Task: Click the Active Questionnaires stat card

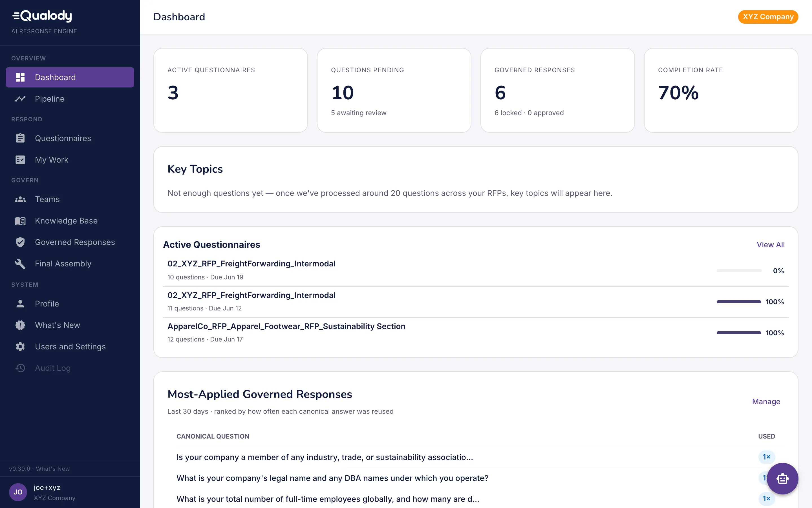Action: click(x=231, y=90)
